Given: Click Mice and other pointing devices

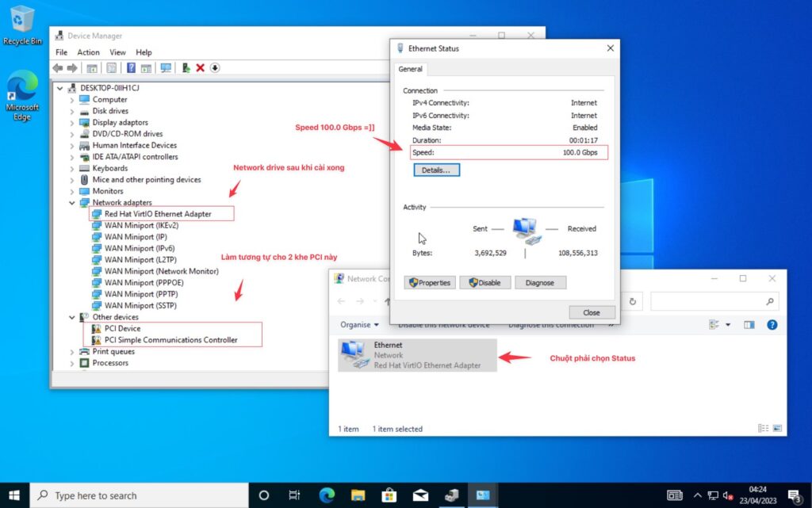Looking at the screenshot, I should [x=147, y=180].
